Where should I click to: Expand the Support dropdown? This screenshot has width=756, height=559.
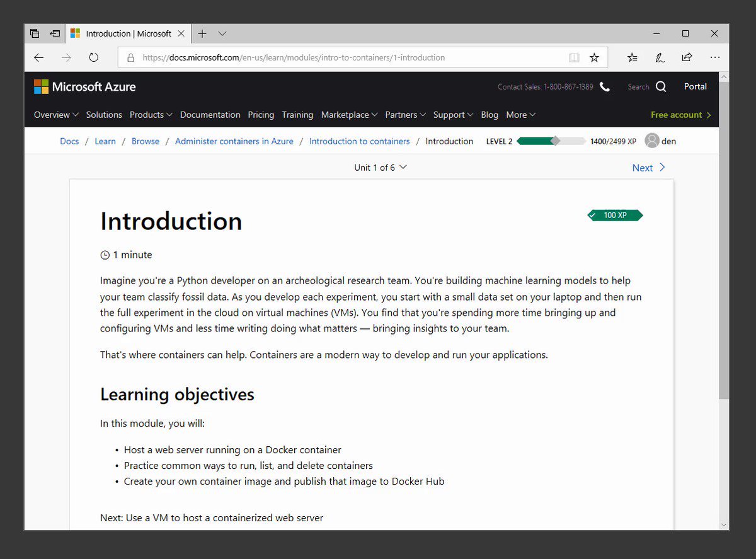click(453, 115)
